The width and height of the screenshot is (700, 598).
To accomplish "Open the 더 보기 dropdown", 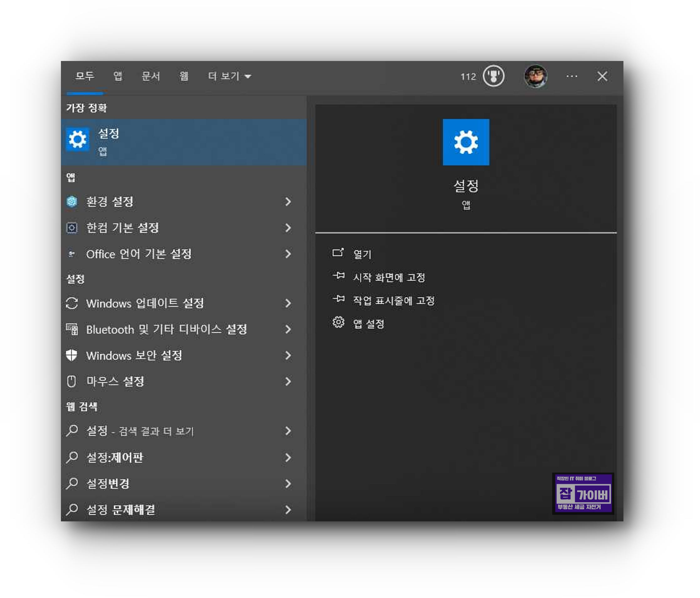I will click(x=229, y=76).
